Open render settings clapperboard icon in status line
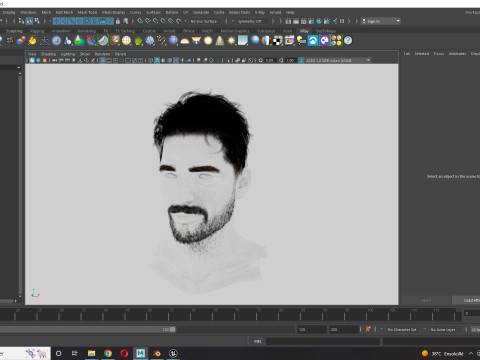This screenshot has height=360, width=480. [x=311, y=21]
